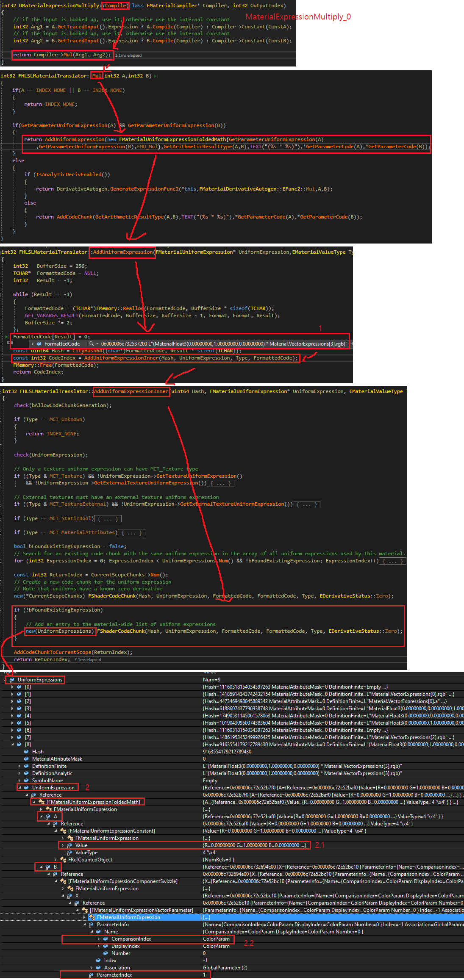Click the value 'GlobalParameter (2)'
This screenshot has height=980, width=464.
tap(225, 968)
